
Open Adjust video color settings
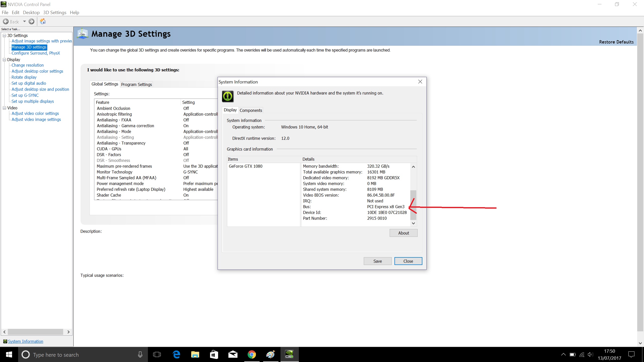pyautogui.click(x=35, y=113)
